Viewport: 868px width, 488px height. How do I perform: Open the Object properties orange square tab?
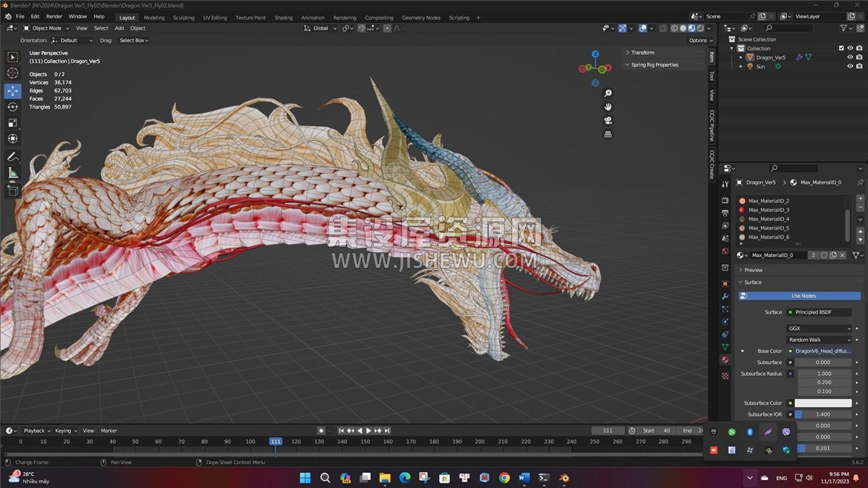pos(725,283)
